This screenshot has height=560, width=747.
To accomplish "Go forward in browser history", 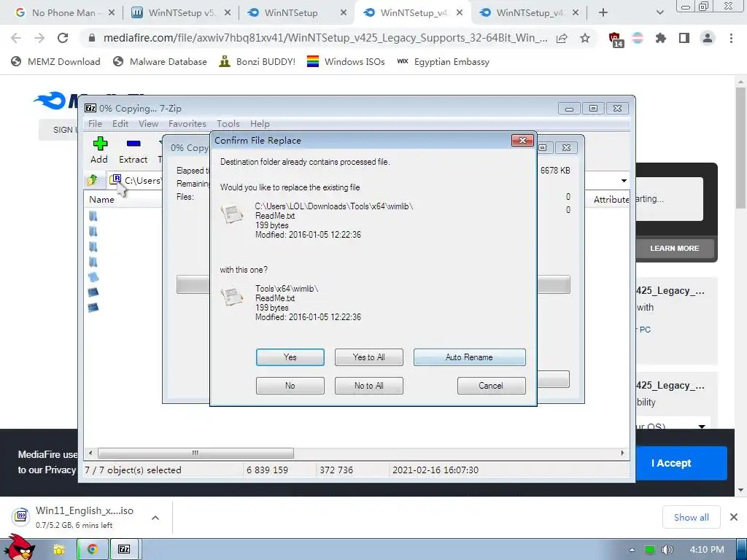I will click(x=39, y=38).
